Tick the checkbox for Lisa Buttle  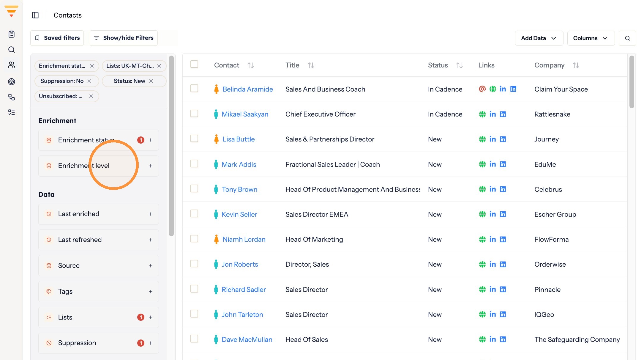(x=194, y=139)
